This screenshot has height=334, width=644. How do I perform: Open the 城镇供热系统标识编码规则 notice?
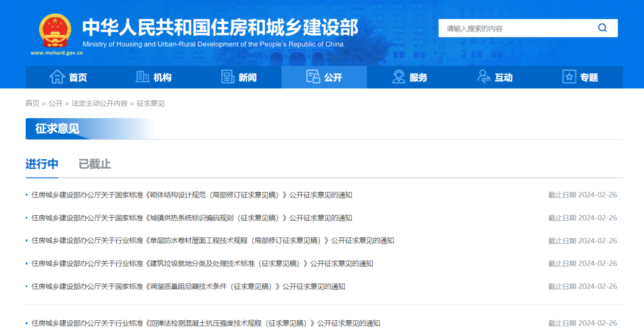tap(191, 218)
